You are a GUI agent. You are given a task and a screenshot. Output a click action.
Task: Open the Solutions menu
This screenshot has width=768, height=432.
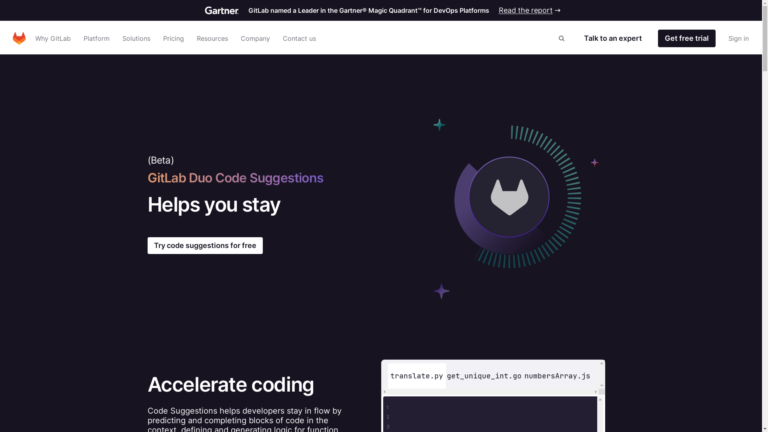tap(136, 38)
